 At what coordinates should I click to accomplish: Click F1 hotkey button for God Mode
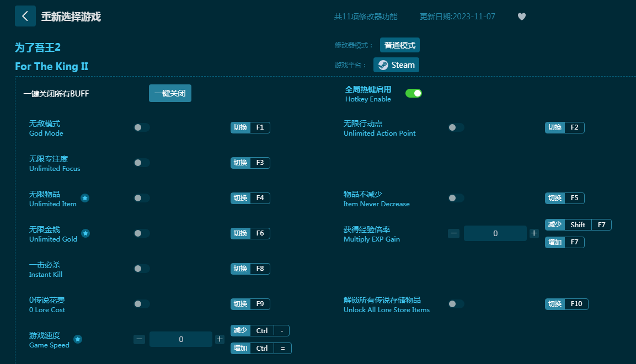[250, 127]
